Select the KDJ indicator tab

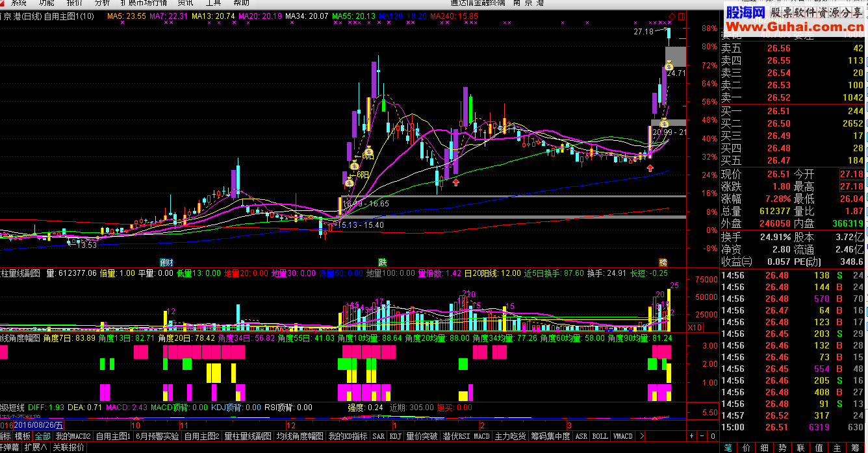point(396,436)
